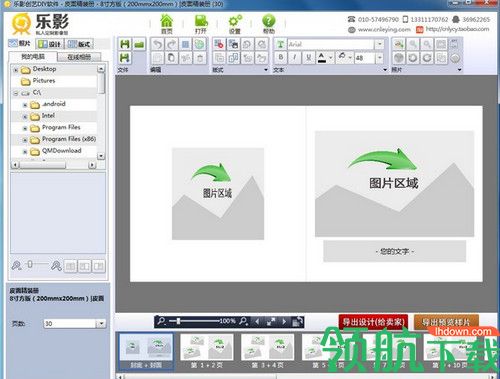This screenshot has height=379, width=500.
Task: Go to next page with right arrow
Action: click(x=284, y=321)
